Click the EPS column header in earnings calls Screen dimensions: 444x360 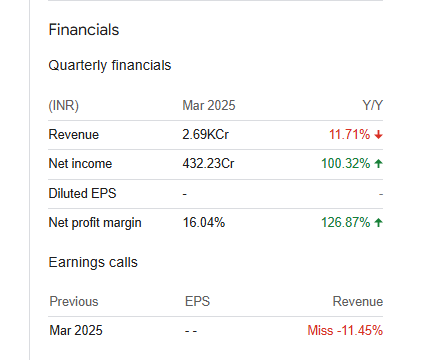tap(197, 302)
